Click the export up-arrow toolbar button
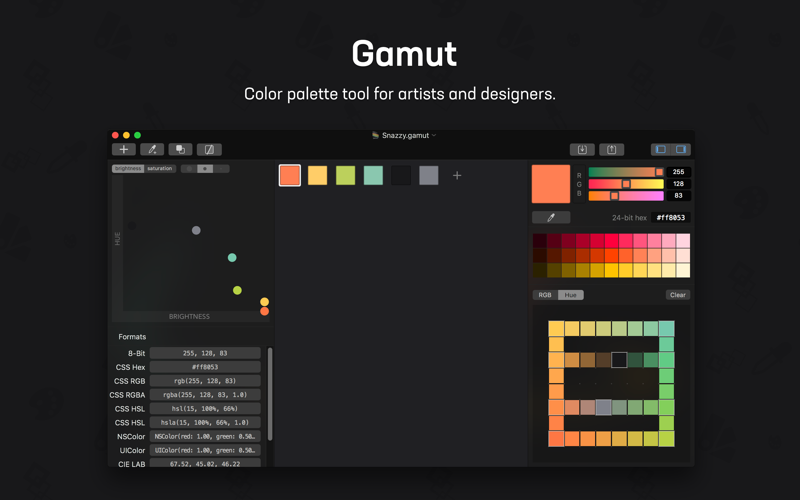The image size is (800, 500). click(611, 149)
